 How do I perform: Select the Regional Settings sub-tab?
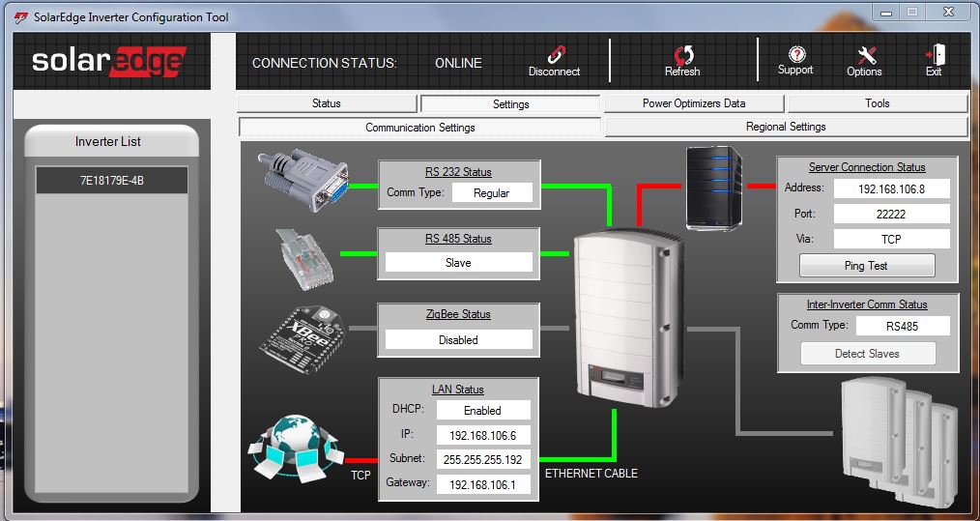pos(787,127)
